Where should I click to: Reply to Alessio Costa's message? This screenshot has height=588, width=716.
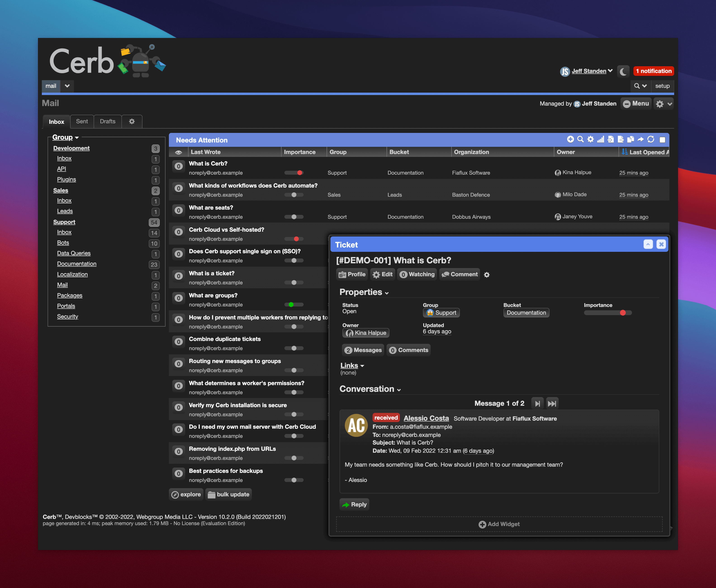pos(354,504)
